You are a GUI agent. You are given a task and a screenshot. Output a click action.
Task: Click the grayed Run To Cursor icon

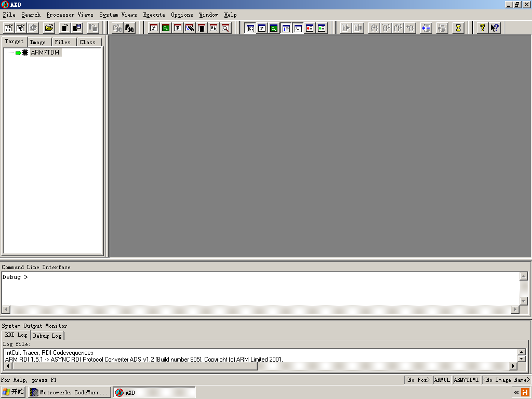[x=410, y=28]
